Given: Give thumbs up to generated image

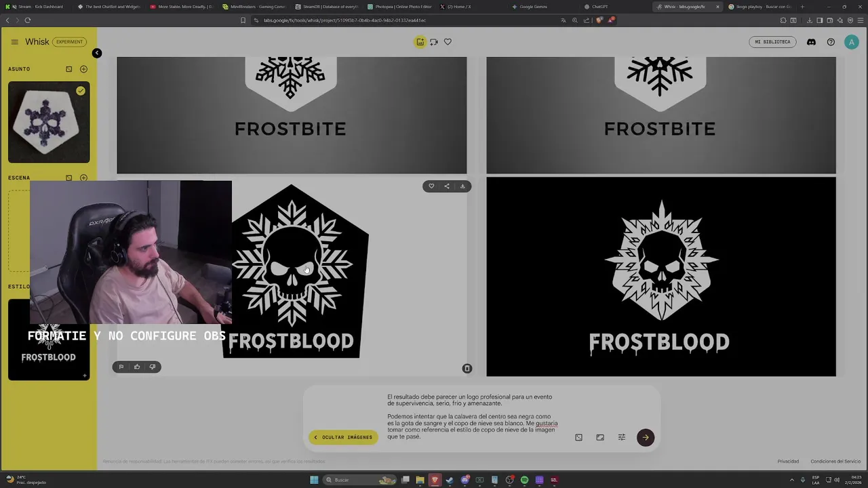Looking at the screenshot, I should pos(136,367).
